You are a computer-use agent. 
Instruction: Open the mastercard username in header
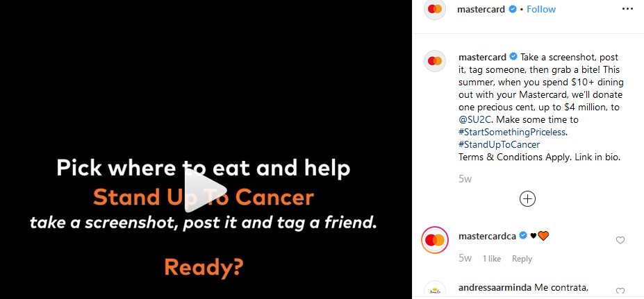click(x=481, y=10)
